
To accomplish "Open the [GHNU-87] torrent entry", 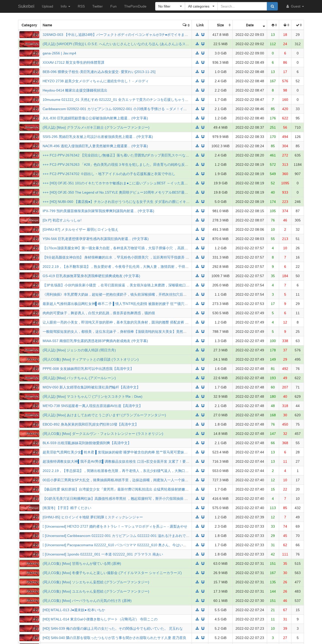I will click(80, 229).
